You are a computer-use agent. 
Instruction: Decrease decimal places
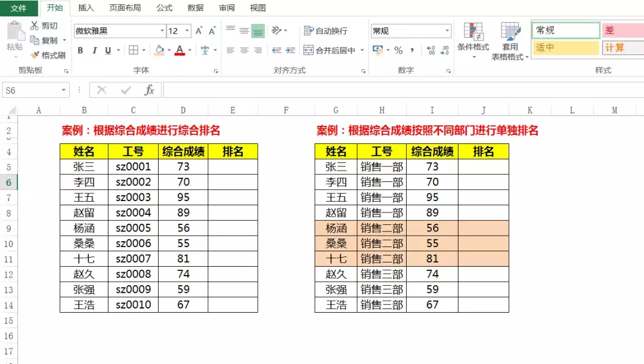(445, 50)
